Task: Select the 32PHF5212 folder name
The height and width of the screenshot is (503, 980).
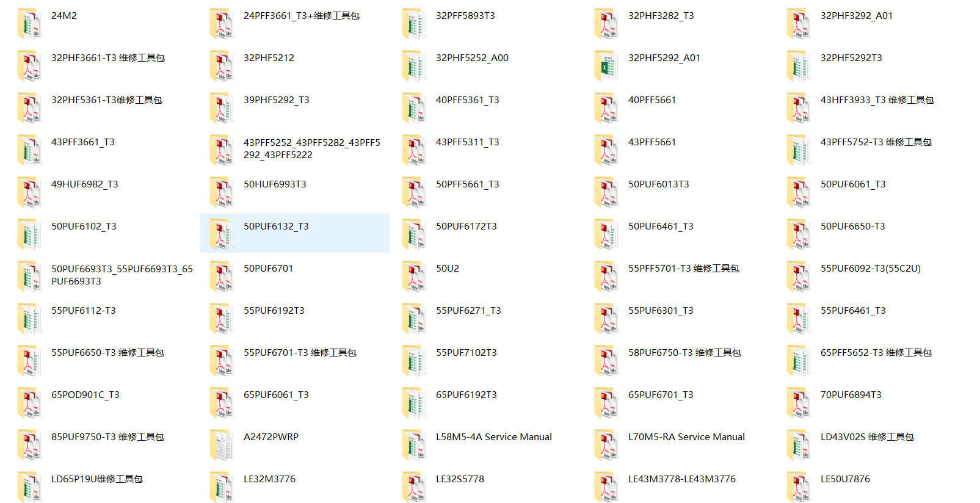Action: [269, 58]
